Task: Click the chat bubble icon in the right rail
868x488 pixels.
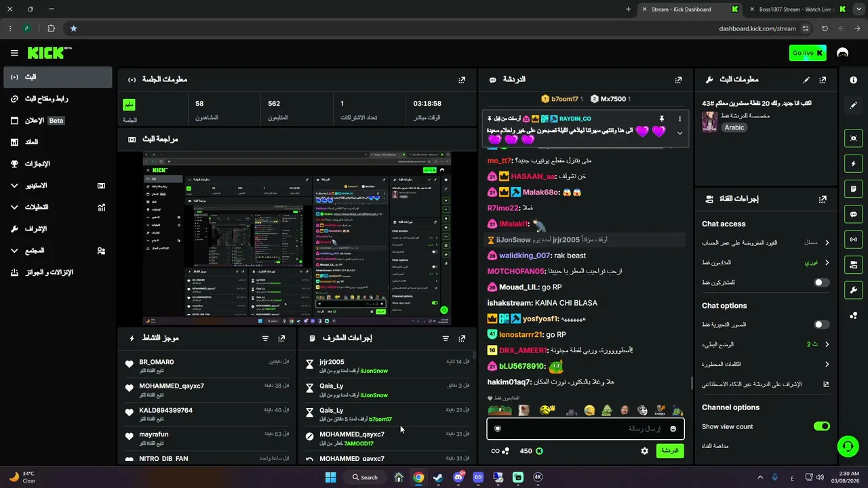Action: coord(853,214)
